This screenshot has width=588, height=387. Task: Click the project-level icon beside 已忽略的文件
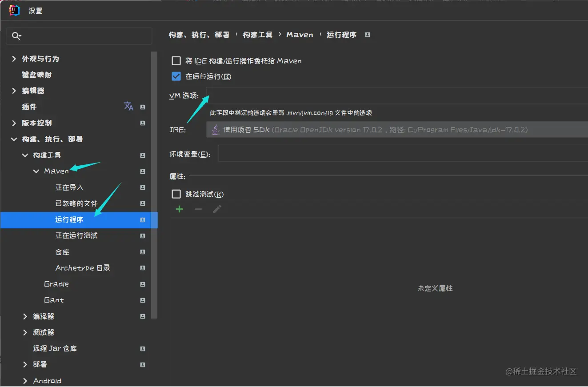tap(143, 203)
